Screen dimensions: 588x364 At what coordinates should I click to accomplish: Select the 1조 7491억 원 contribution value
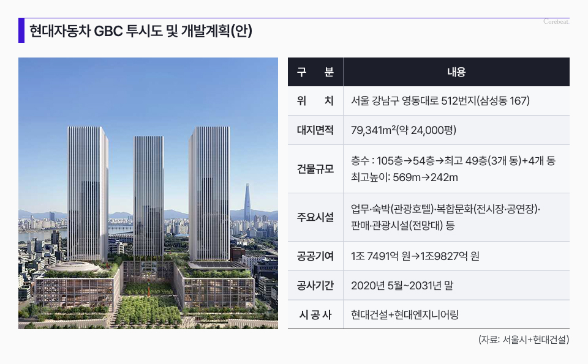point(380,256)
